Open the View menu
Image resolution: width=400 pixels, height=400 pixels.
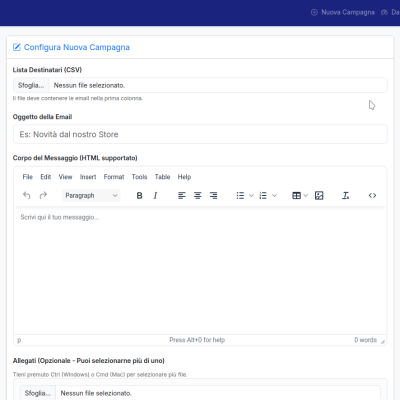pyautogui.click(x=65, y=177)
